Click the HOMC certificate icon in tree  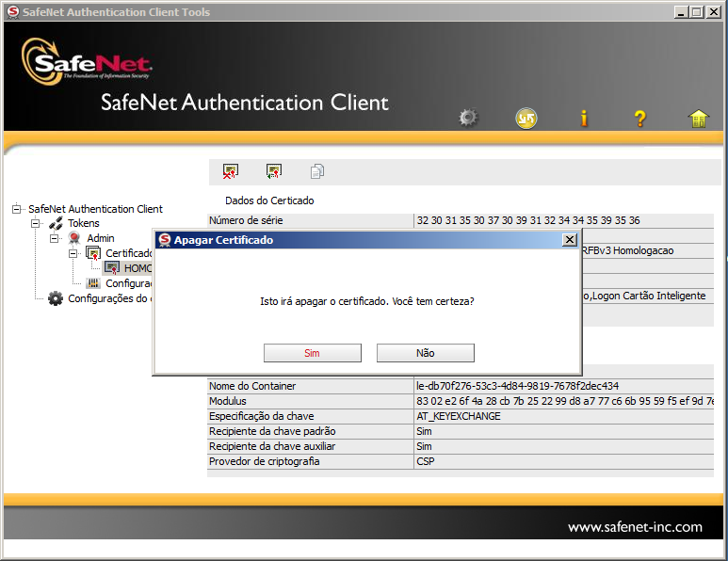click(x=112, y=268)
